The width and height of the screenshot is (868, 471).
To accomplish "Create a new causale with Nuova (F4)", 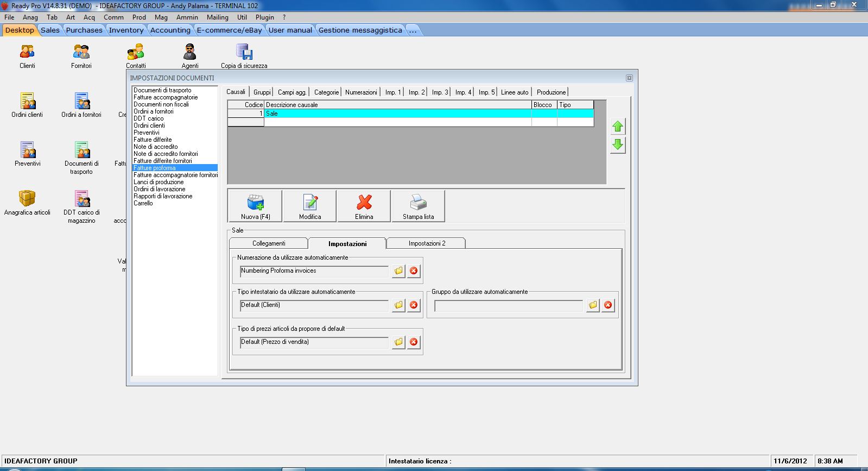I will (255, 206).
